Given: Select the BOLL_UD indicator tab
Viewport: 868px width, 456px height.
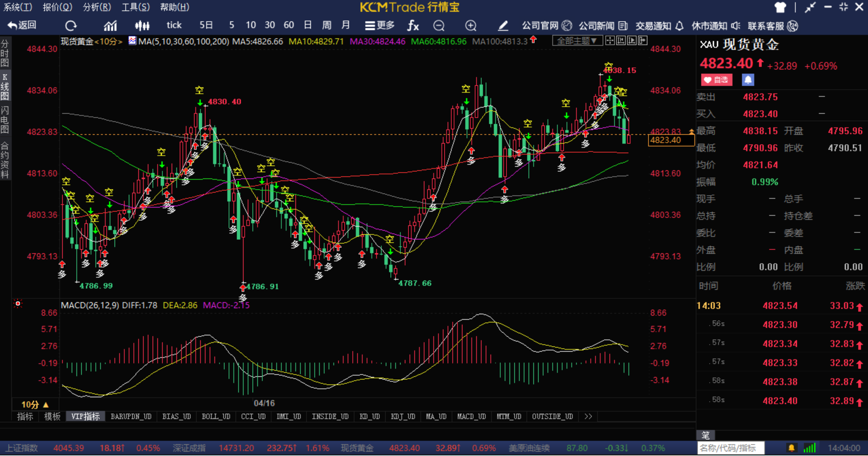Looking at the screenshot, I should point(216,417).
